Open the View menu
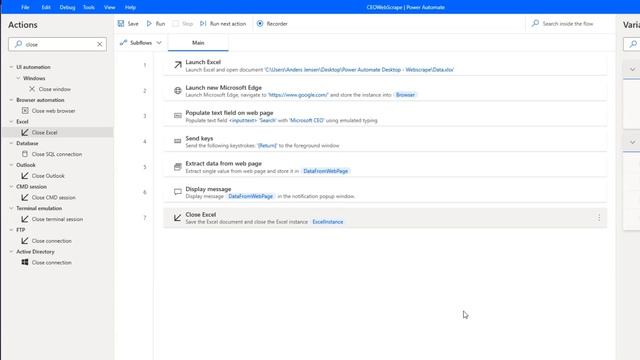 (109, 7)
